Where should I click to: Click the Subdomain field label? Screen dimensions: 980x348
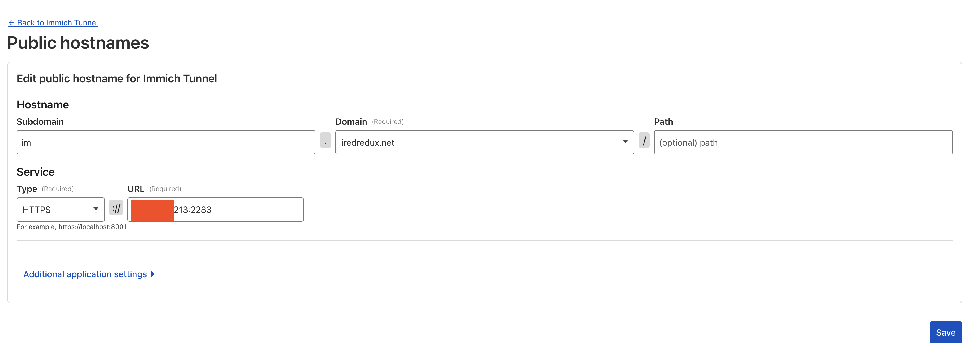(x=40, y=122)
